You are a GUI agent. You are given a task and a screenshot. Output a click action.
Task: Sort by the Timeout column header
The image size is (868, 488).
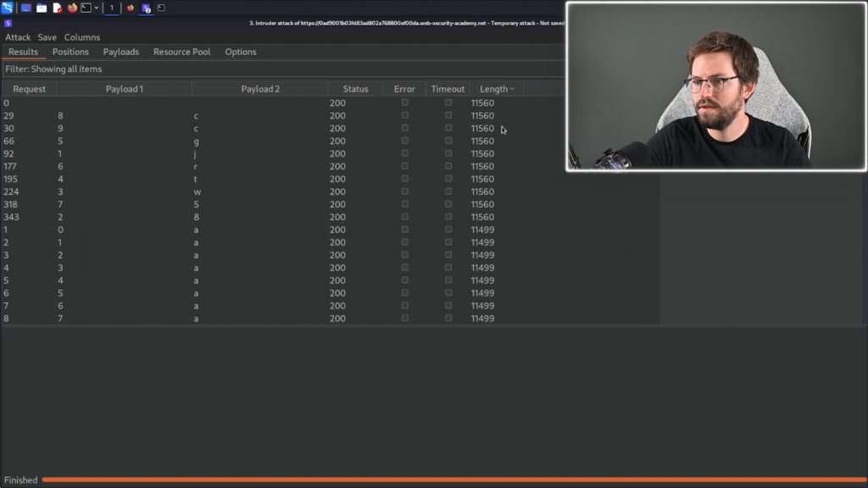pos(448,88)
